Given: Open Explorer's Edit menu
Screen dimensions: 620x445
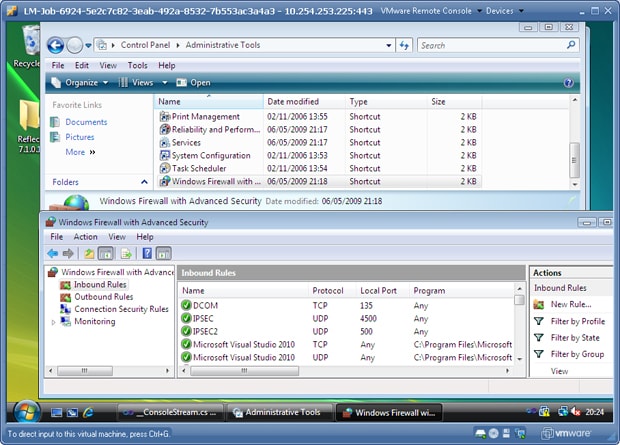Looking at the screenshot, I should pyautogui.click(x=82, y=65).
